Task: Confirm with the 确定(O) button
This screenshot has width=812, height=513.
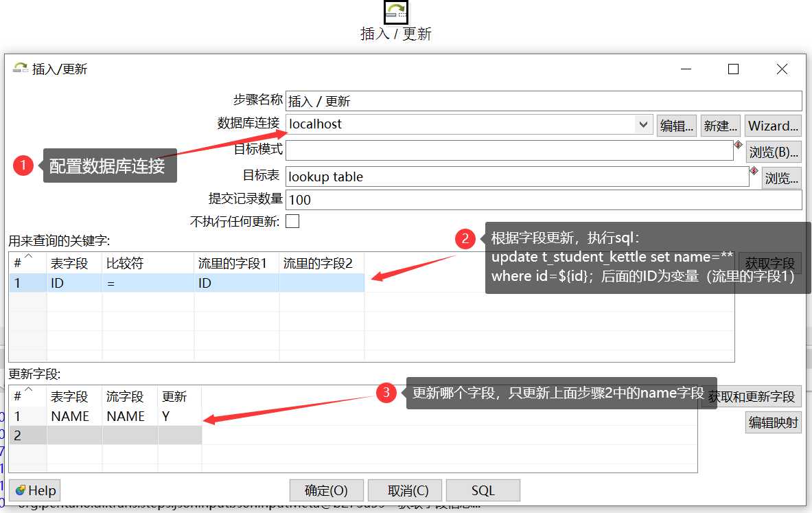Action: click(326, 490)
